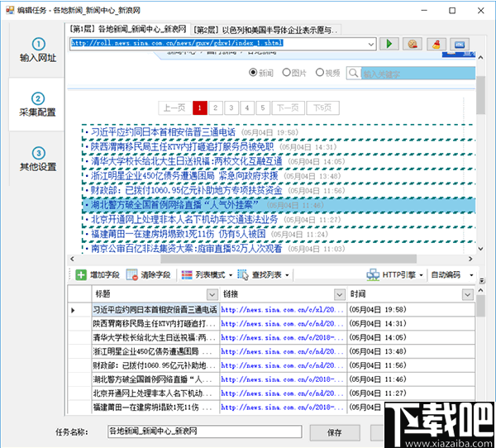Open news link 浙江明星企业450亿债务
Viewport: 496px width, 448px height.
[x=184, y=176]
